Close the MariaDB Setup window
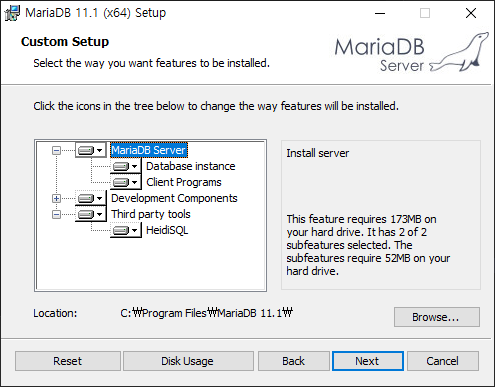The height and width of the screenshot is (387, 495). [471, 13]
